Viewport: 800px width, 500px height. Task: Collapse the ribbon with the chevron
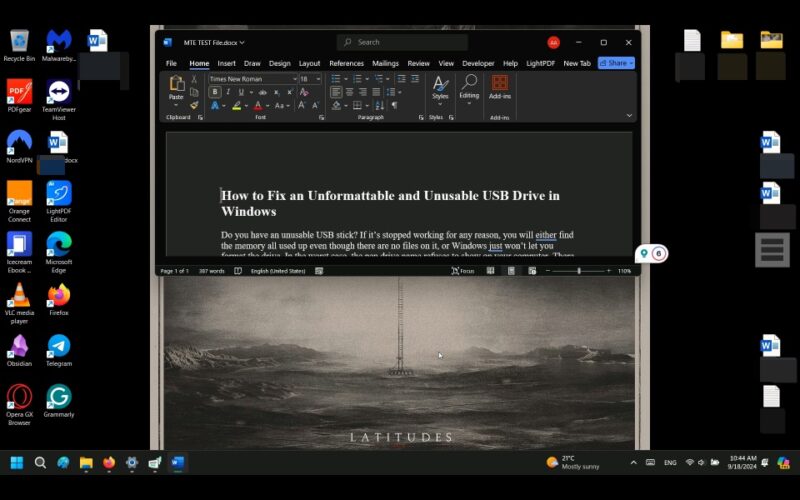click(x=629, y=116)
